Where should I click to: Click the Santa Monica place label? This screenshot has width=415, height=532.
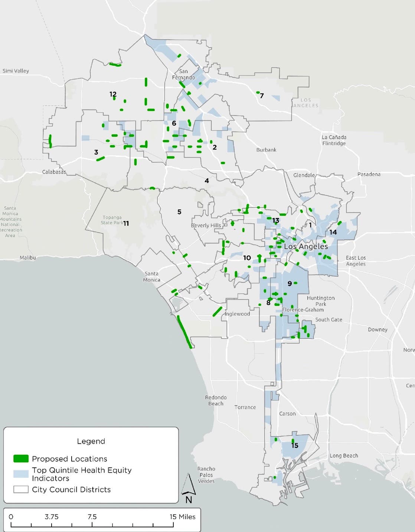[x=151, y=277]
